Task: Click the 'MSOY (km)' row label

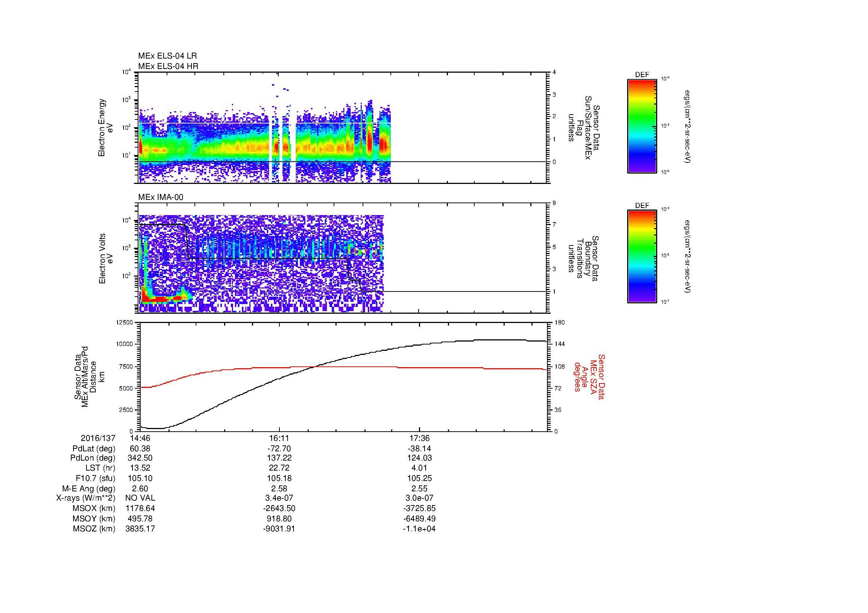Action: [94, 519]
